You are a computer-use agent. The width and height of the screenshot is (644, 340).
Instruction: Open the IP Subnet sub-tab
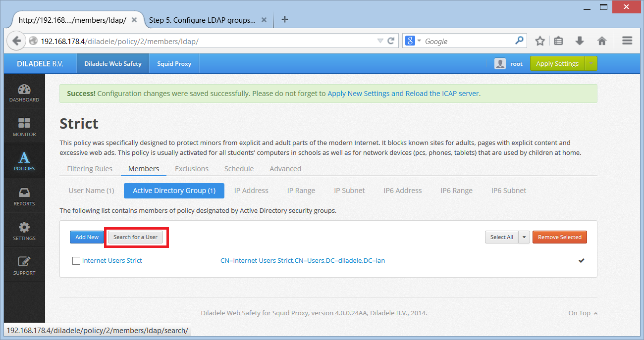coord(349,191)
